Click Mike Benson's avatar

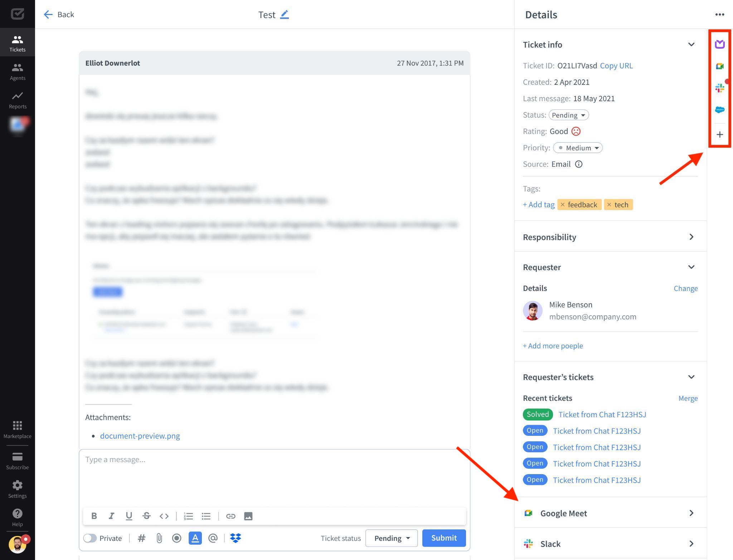(533, 311)
